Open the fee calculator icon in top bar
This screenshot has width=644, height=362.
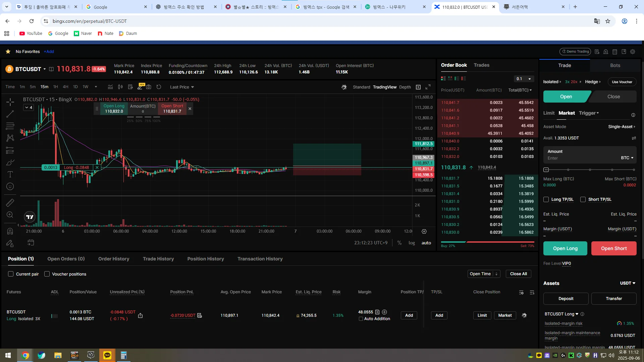coord(615,52)
